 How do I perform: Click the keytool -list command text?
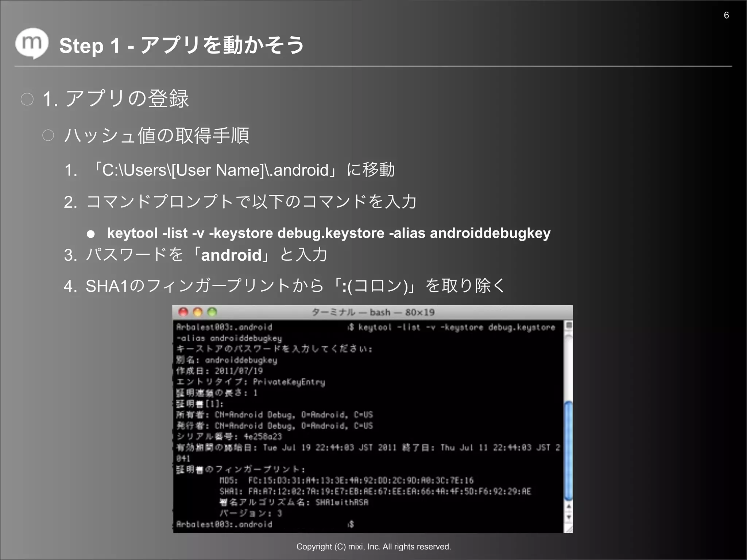point(328,233)
